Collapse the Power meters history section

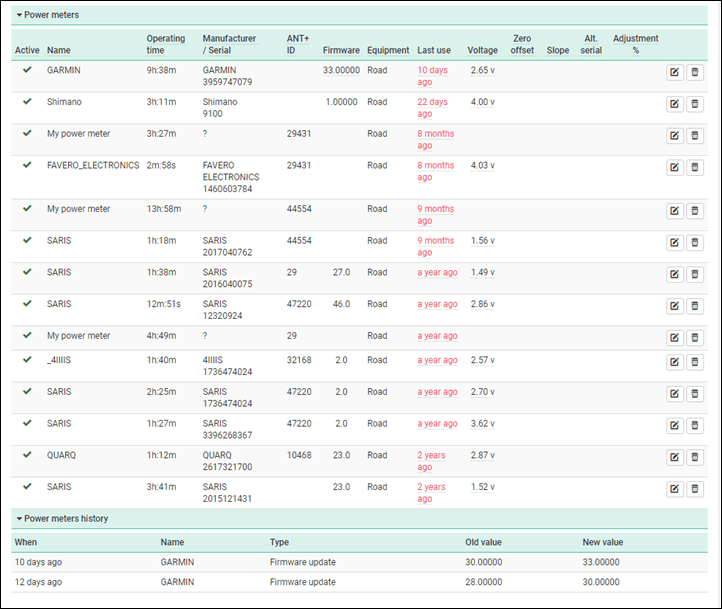62,518
